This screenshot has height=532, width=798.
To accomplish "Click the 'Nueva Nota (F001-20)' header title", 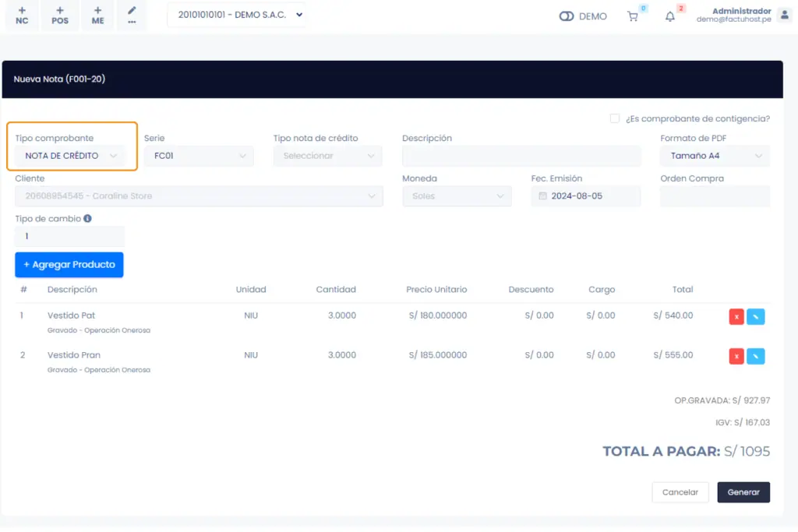I will [x=59, y=79].
